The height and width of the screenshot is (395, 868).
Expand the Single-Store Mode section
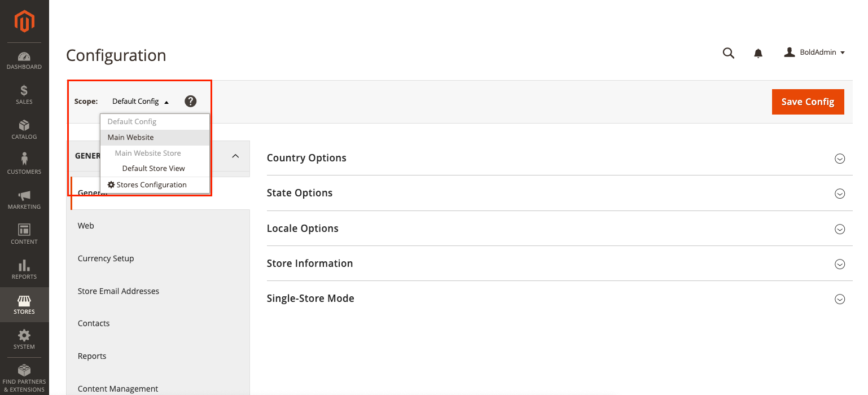pyautogui.click(x=840, y=299)
